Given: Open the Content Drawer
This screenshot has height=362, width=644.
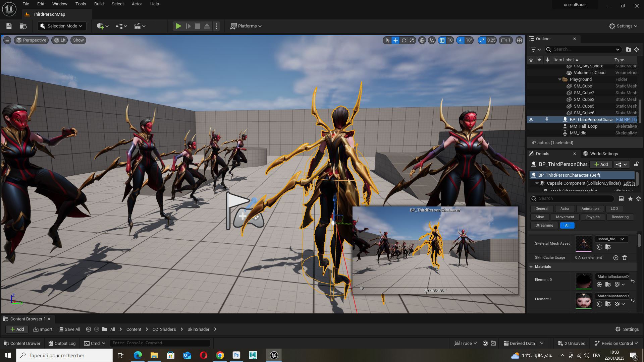Looking at the screenshot, I should pos(22,344).
